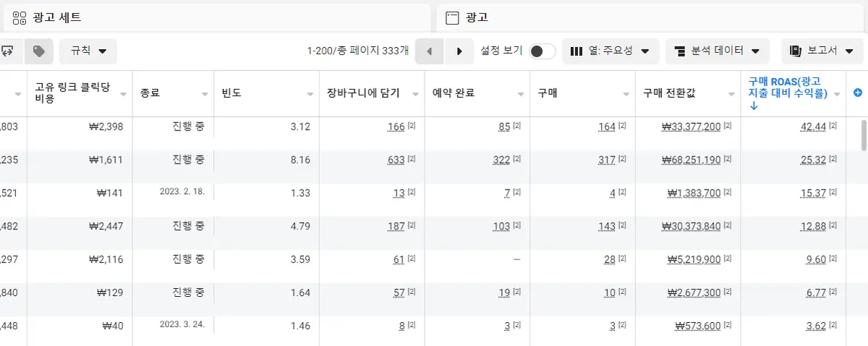
Task: Open 구매 column menu arrow
Action: point(626,94)
